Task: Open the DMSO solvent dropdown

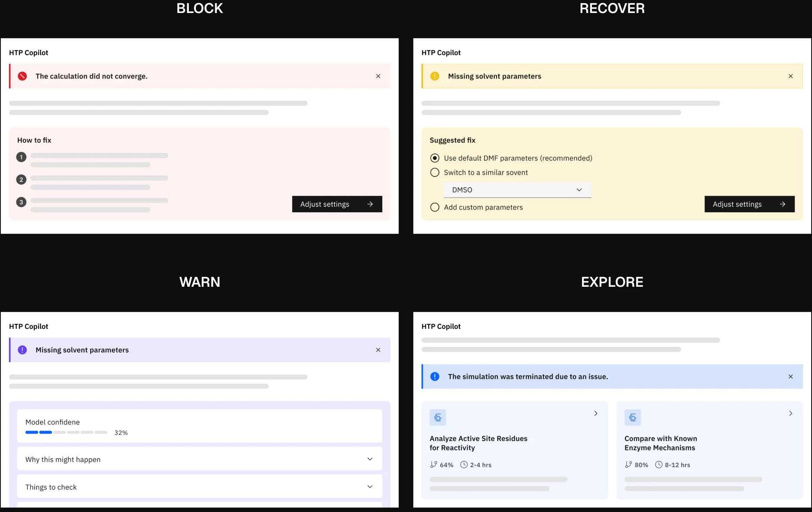Action: 518,190
